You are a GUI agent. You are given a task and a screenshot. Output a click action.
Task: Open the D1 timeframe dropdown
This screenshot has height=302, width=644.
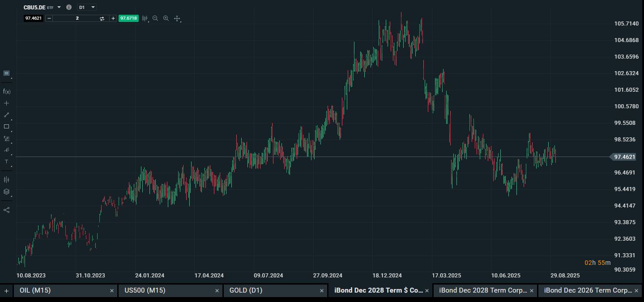86,7
